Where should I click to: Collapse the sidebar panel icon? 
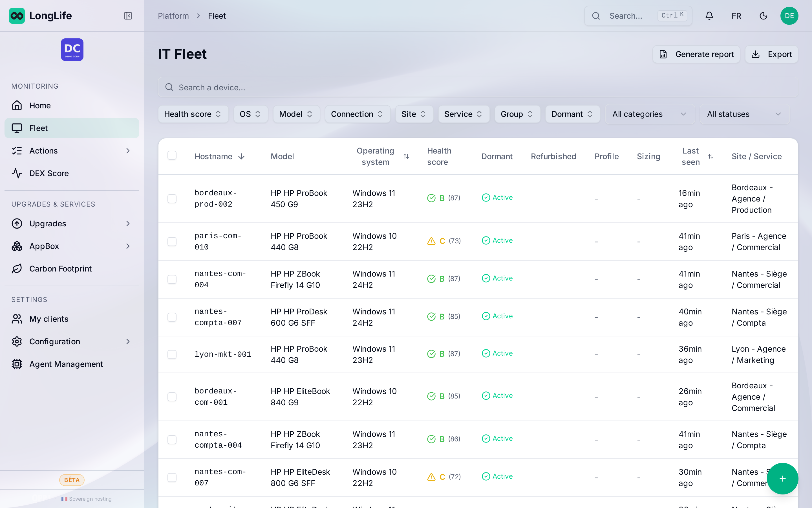point(128,16)
